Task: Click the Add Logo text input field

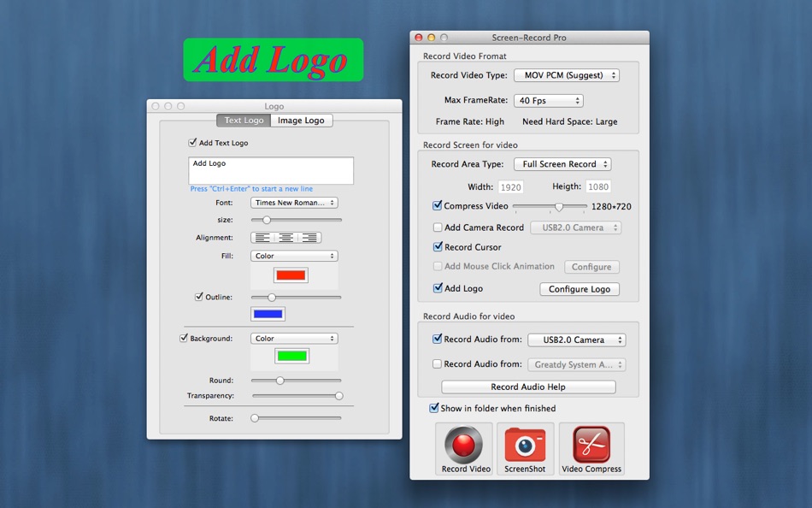Action: (271, 170)
